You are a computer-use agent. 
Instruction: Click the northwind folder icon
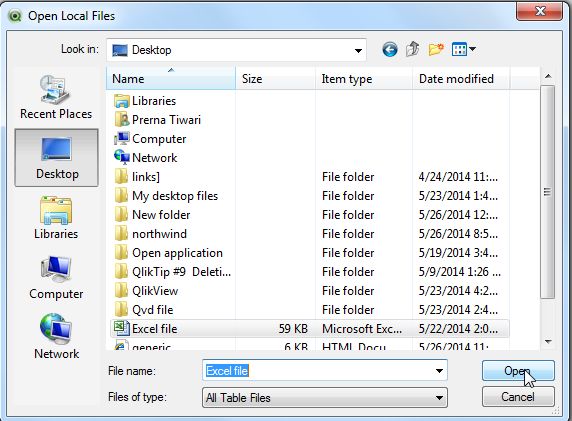[x=121, y=233]
